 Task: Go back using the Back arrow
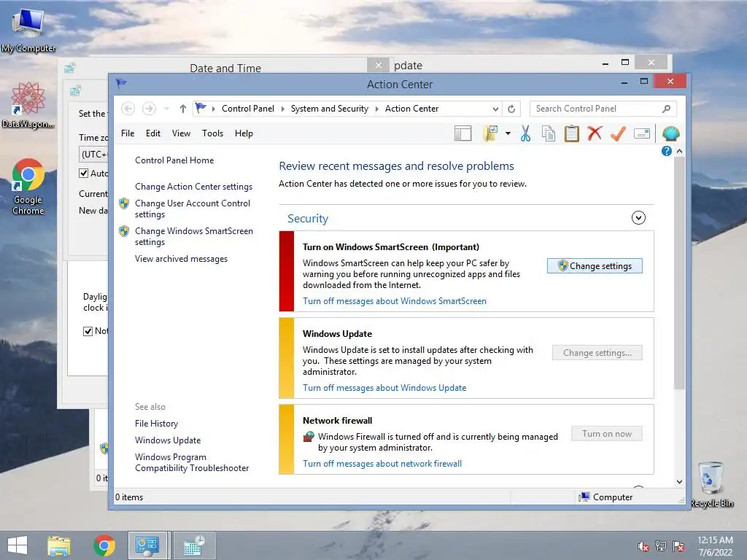click(128, 109)
